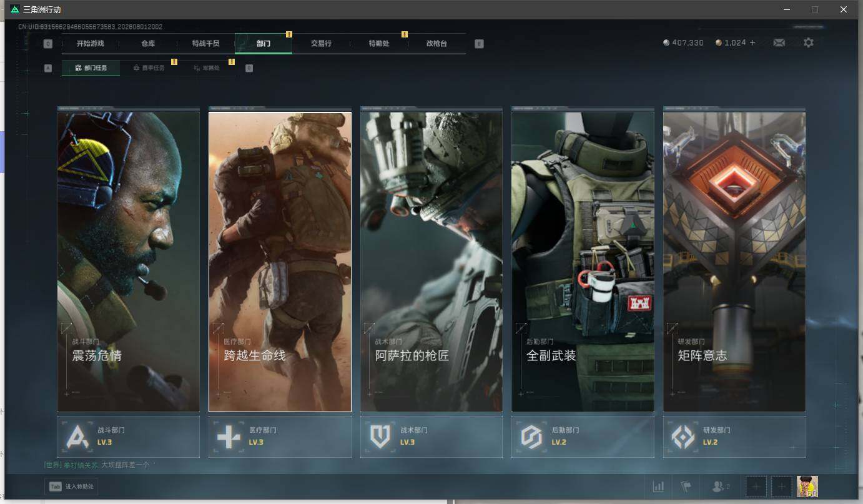
Task: Click the 后勤部门 hexagon emblem icon
Action: pyautogui.click(x=531, y=437)
